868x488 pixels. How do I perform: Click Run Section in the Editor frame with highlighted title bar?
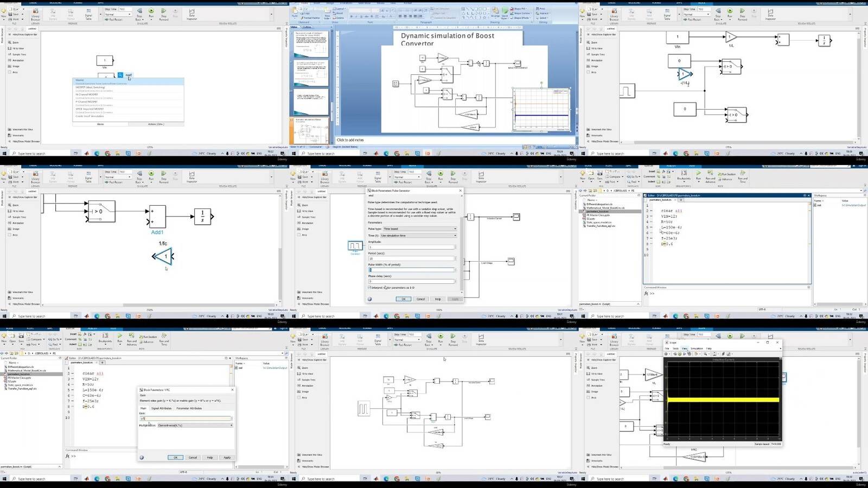[726, 174]
